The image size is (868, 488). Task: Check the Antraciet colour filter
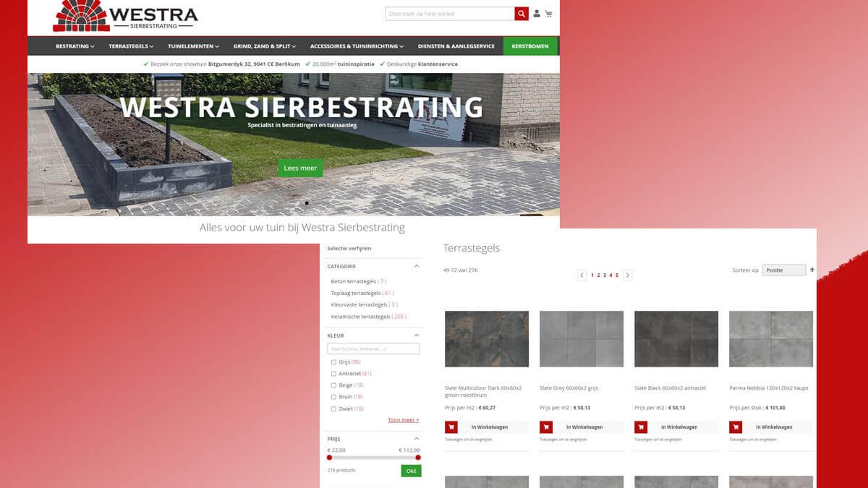(x=333, y=374)
